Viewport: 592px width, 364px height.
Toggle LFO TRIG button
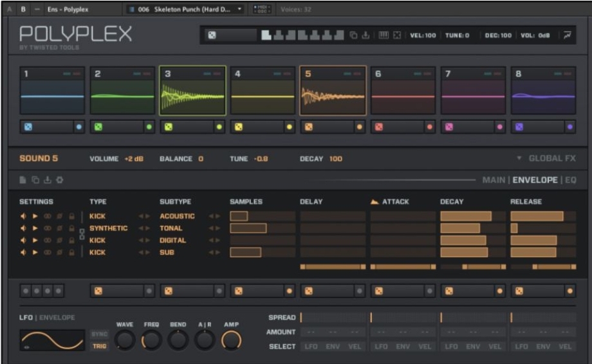pos(100,346)
